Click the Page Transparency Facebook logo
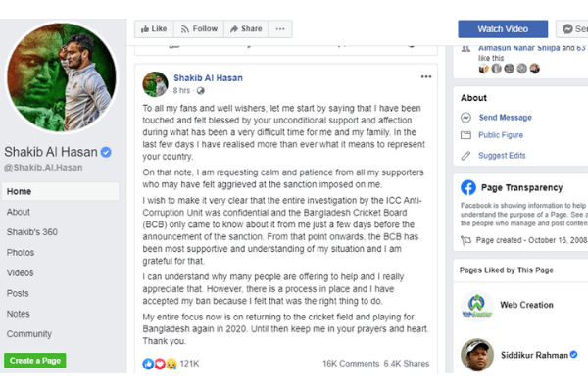 467,187
